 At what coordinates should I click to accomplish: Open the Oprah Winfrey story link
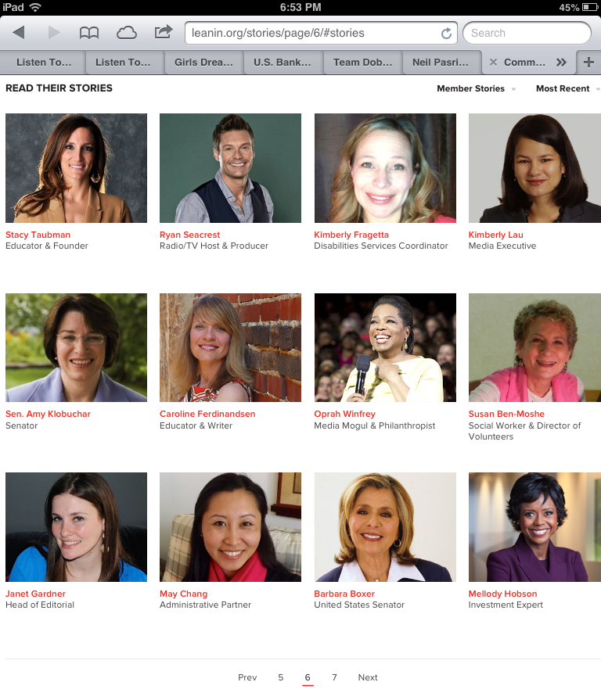[344, 414]
